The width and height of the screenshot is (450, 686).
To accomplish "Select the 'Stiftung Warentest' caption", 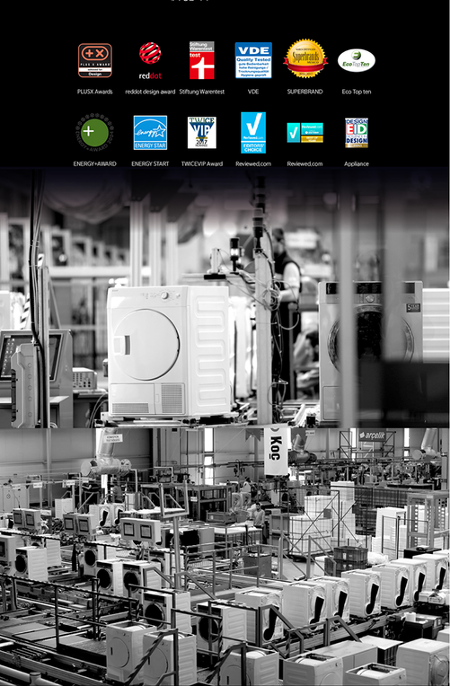I will tap(202, 92).
